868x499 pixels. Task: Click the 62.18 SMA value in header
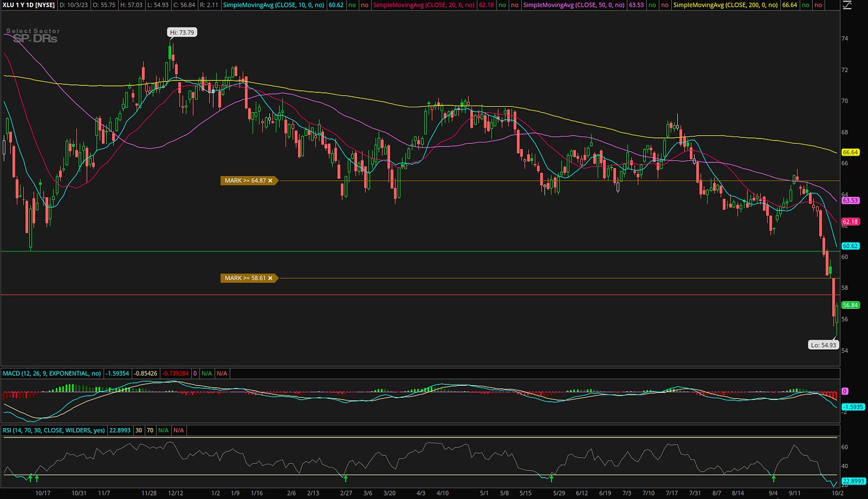point(486,5)
